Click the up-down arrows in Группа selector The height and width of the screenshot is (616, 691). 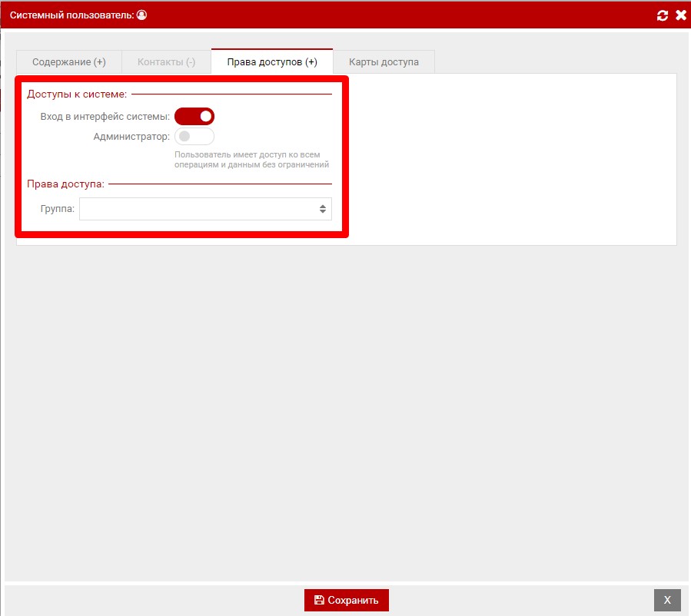tap(323, 209)
